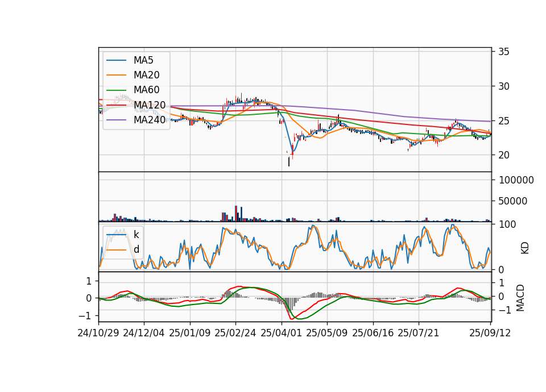Click the April low candlestick below 20

coord(289,162)
